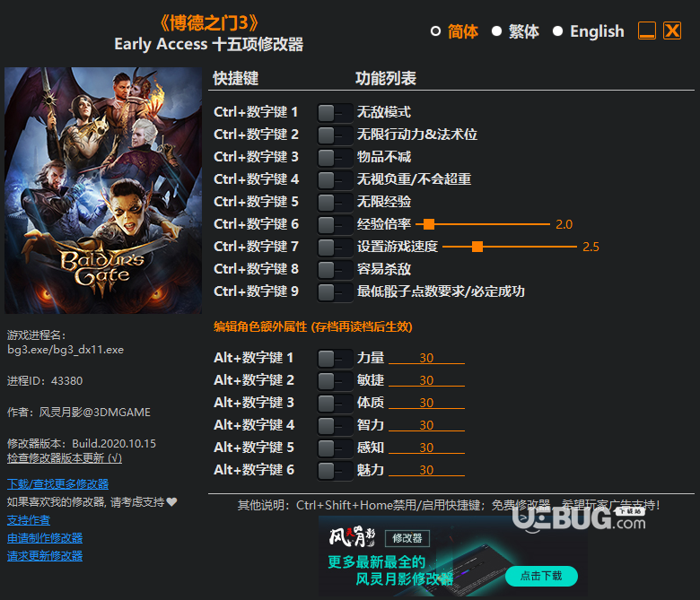Click the game speed value 2.5
700x600 pixels.
[591, 247]
